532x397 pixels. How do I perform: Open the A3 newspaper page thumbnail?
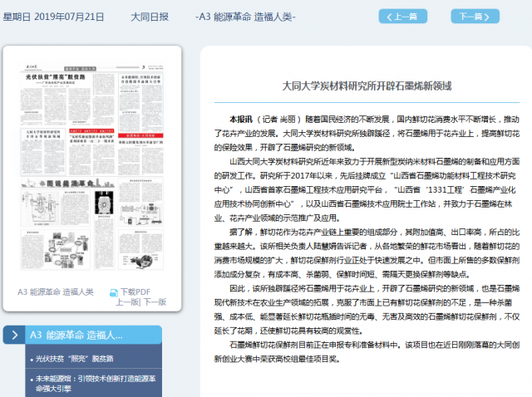[92, 166]
